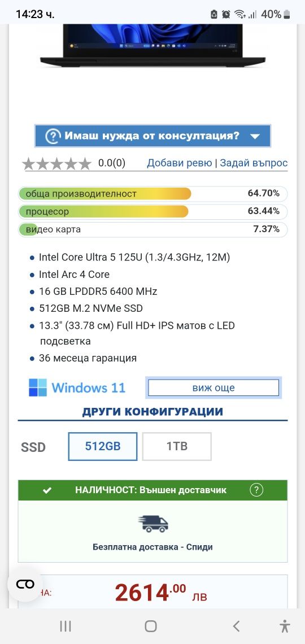305x644 pixels.
Task: Select the 1TB SSD configuration
Action: pyautogui.click(x=177, y=446)
